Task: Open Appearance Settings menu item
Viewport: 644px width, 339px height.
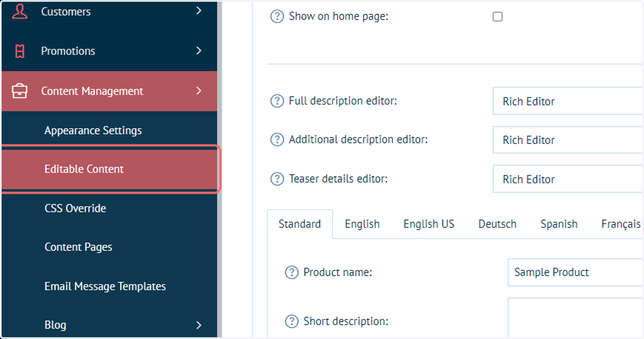Action: 109,131
